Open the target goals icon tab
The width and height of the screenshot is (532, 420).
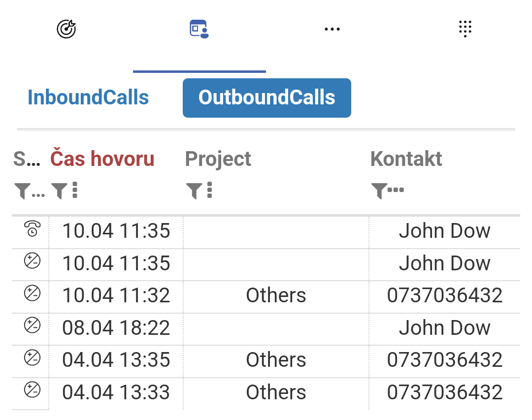point(66,29)
